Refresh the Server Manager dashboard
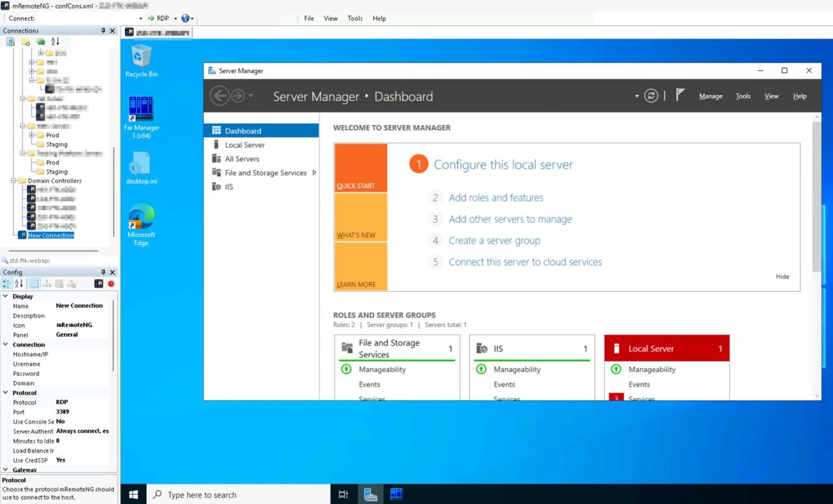833x504 pixels. point(651,96)
